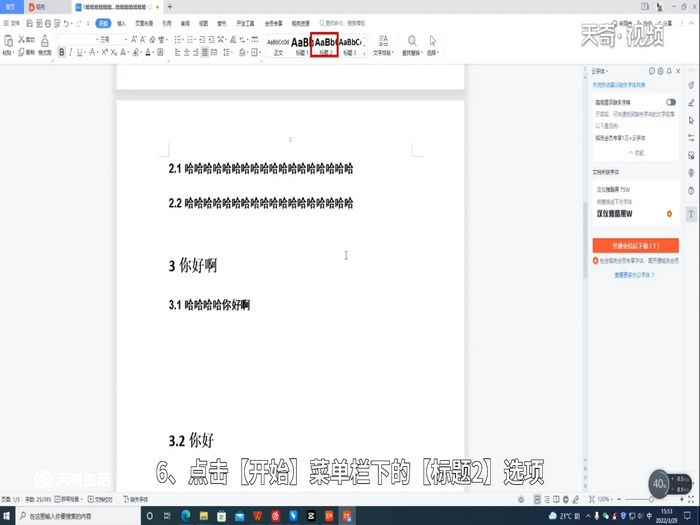Toggle Underline formatting
Viewport: 700px width, 525px height.
(x=79, y=52)
